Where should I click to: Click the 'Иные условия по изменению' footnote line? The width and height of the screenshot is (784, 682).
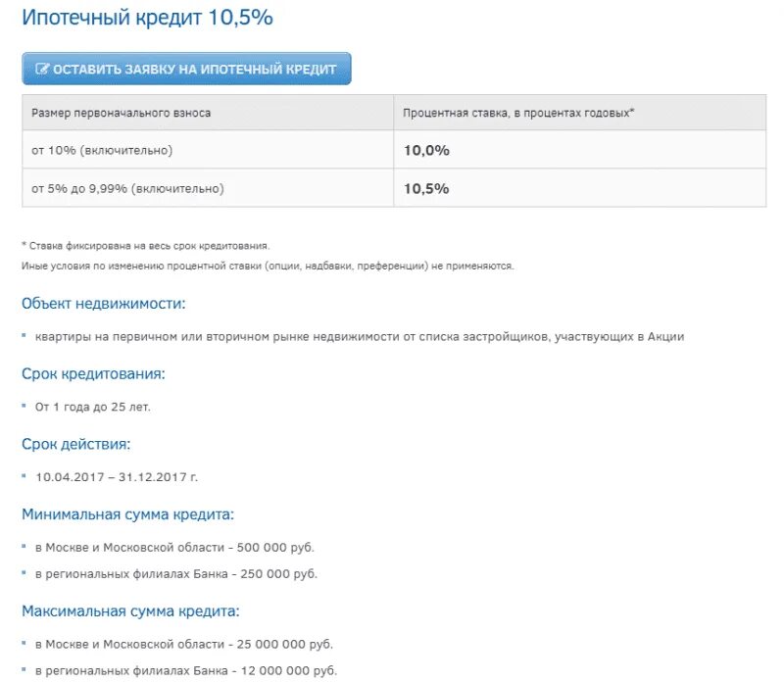(267, 266)
